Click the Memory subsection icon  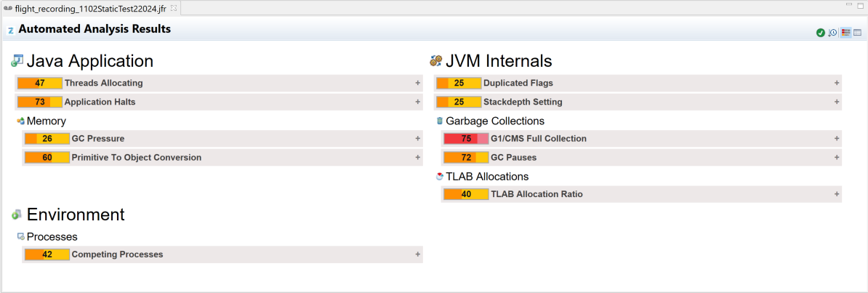click(x=21, y=121)
